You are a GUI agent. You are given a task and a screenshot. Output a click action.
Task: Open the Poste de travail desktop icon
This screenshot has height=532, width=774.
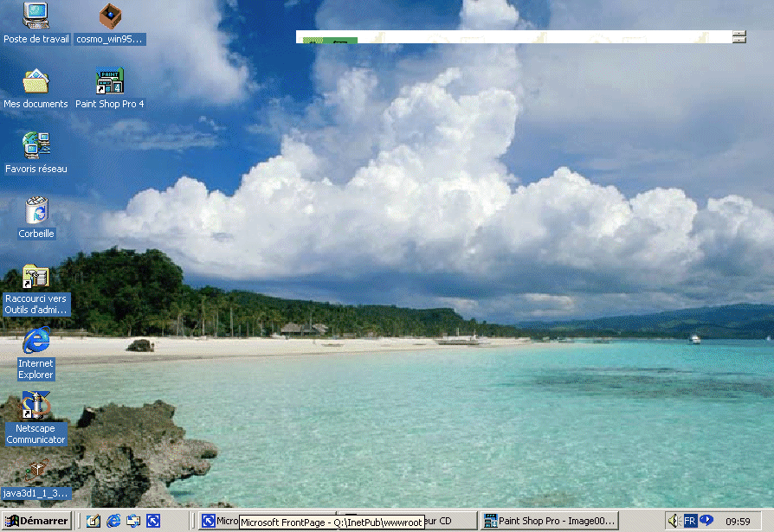35,16
